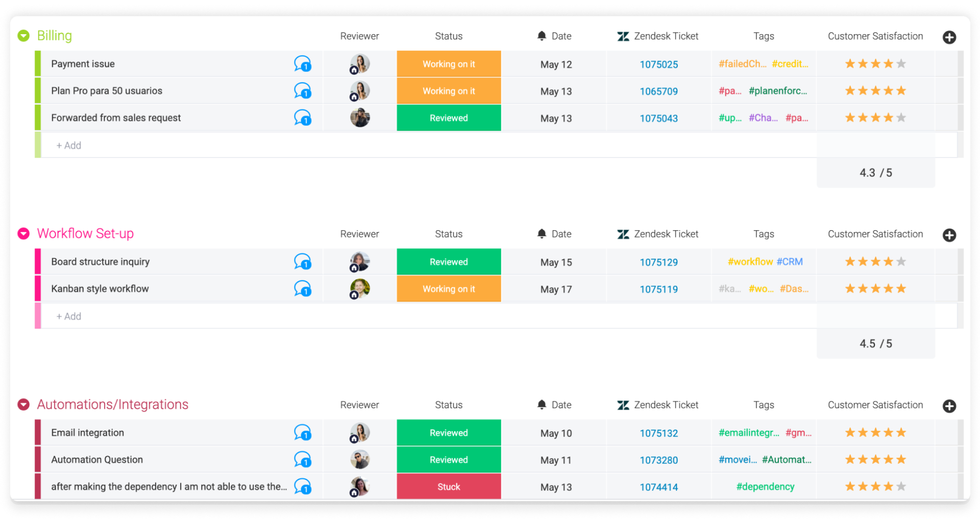The width and height of the screenshot is (980, 521).
Task: Select the #workflow tag
Action: 750,262
